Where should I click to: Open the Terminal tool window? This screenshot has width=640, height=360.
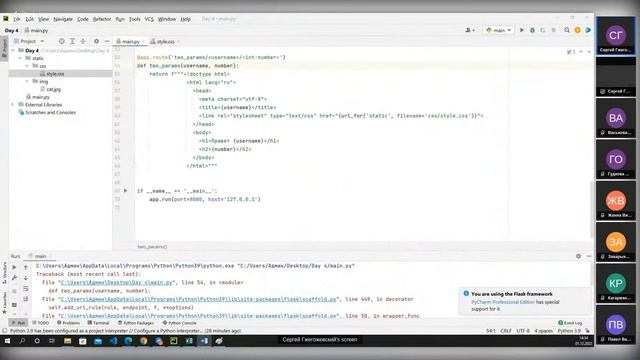pos(98,323)
